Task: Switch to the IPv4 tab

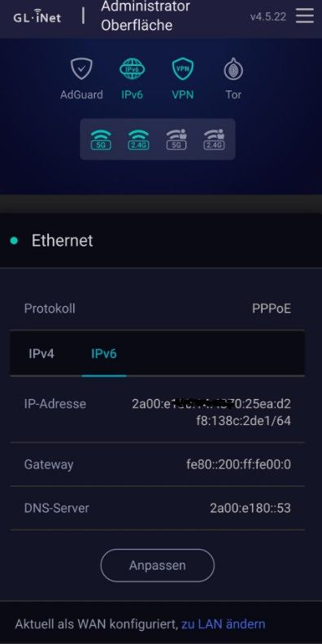Action: [x=41, y=353]
